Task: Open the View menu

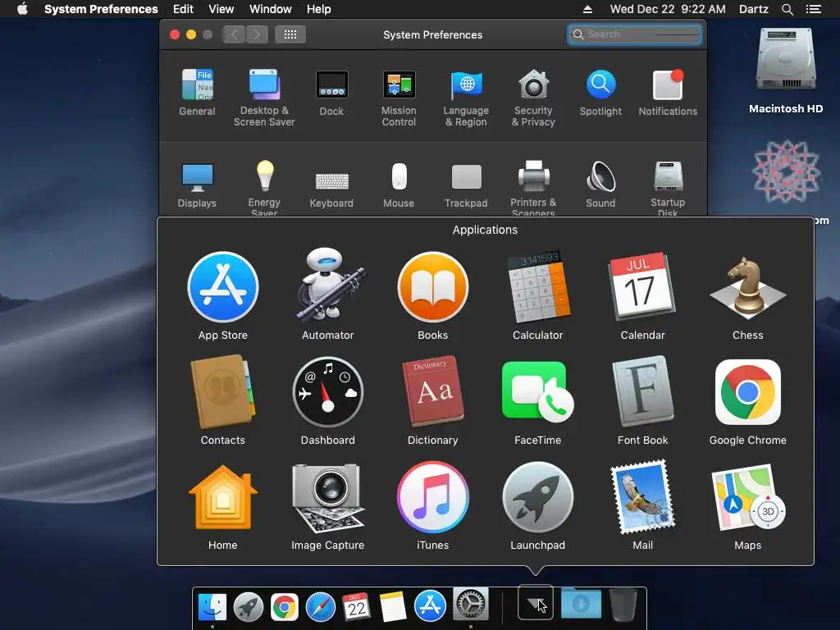Action: coord(221,9)
